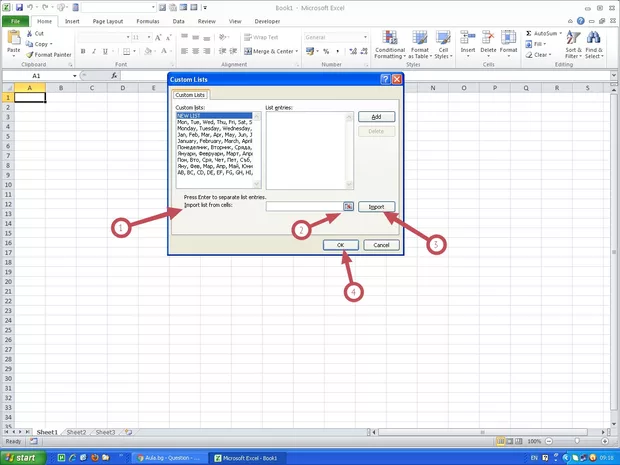This screenshot has width=620, height=465.
Task: Click the collapse dialog range selector icon
Action: (x=348, y=206)
